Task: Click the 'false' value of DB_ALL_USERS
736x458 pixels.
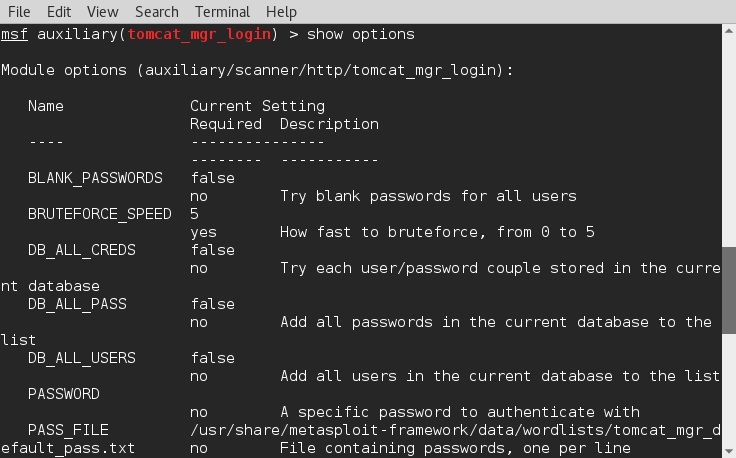Action: [212, 358]
